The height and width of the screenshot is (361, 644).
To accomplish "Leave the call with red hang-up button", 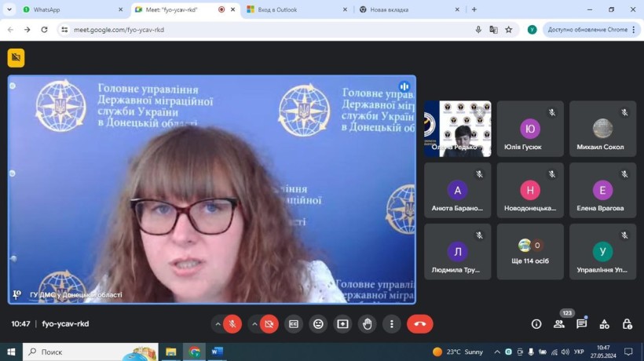I will point(419,324).
